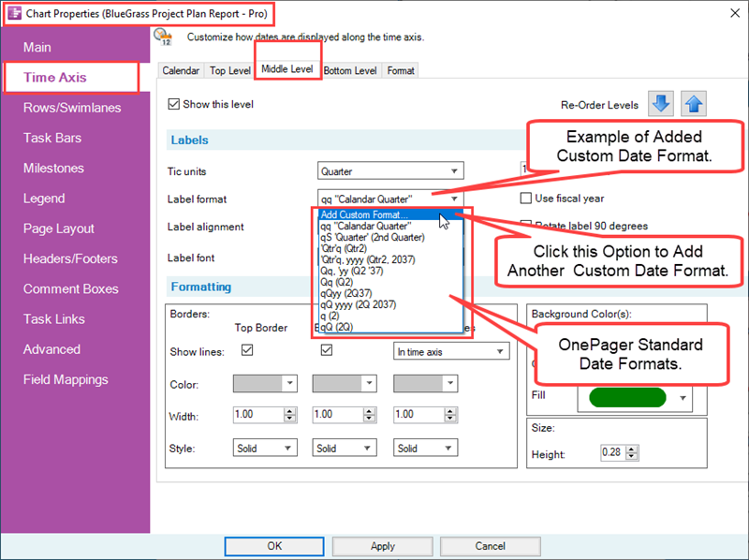Screen dimensions: 749x560
Task: Open Task Links settings
Action: pyautogui.click(x=54, y=319)
